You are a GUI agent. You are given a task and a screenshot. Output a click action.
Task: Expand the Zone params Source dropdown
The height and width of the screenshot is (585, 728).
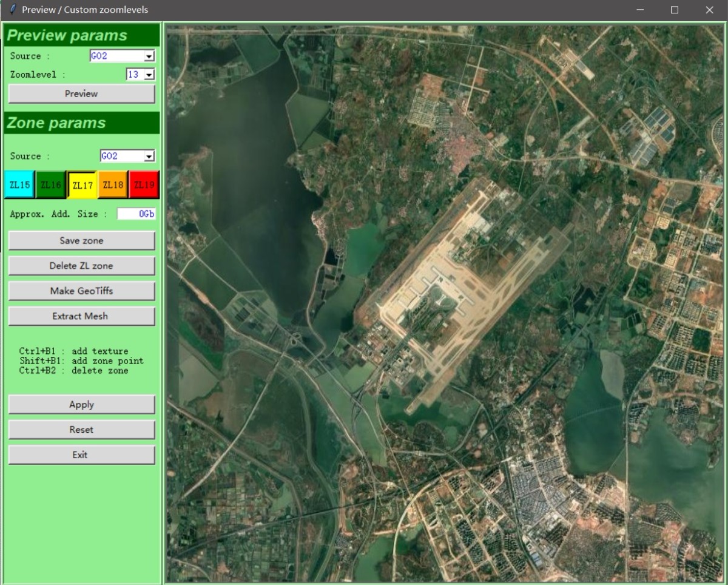149,157
